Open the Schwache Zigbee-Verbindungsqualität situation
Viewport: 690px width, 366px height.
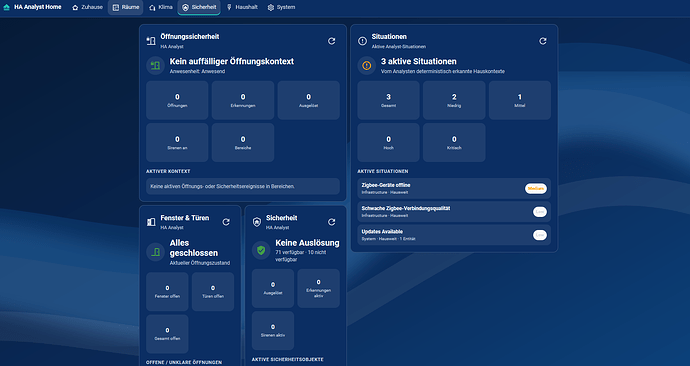pos(454,212)
